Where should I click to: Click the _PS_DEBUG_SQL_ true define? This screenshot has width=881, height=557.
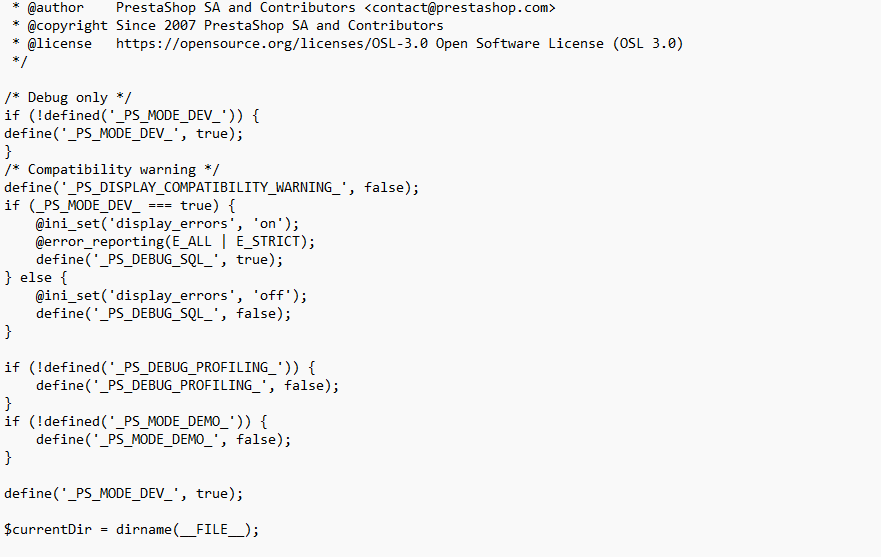point(160,260)
